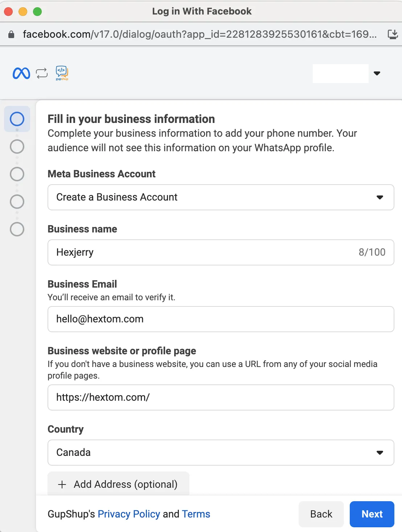Open the Terms link
This screenshot has height=532, width=402.
pos(196,514)
